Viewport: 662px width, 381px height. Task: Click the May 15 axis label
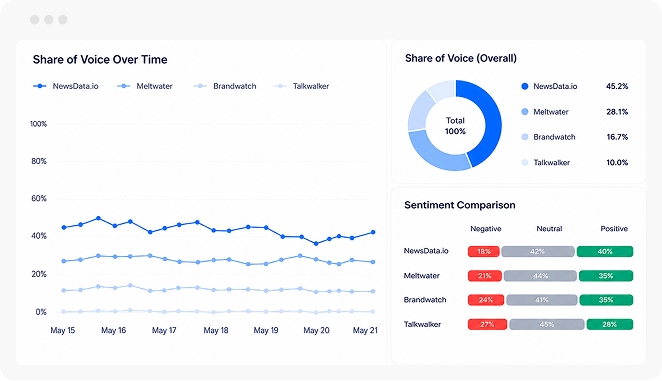click(62, 330)
